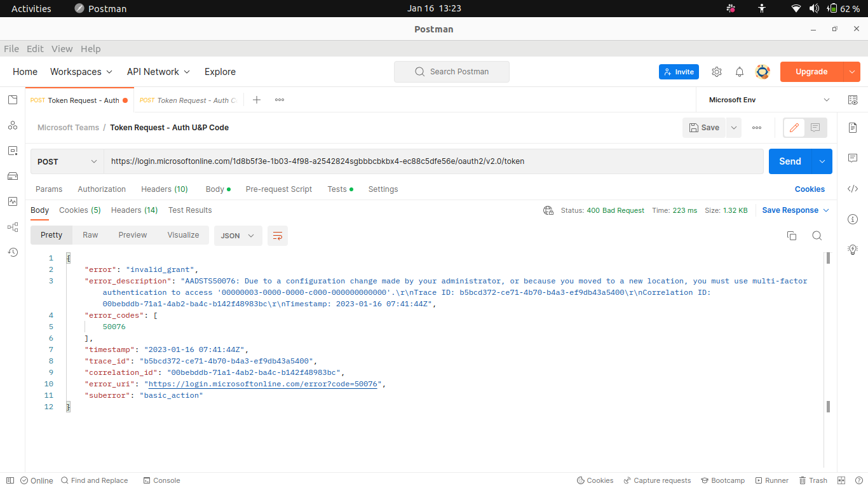This screenshot has height=488, width=868.
Task: Open the environment quick look icon
Action: click(x=853, y=100)
